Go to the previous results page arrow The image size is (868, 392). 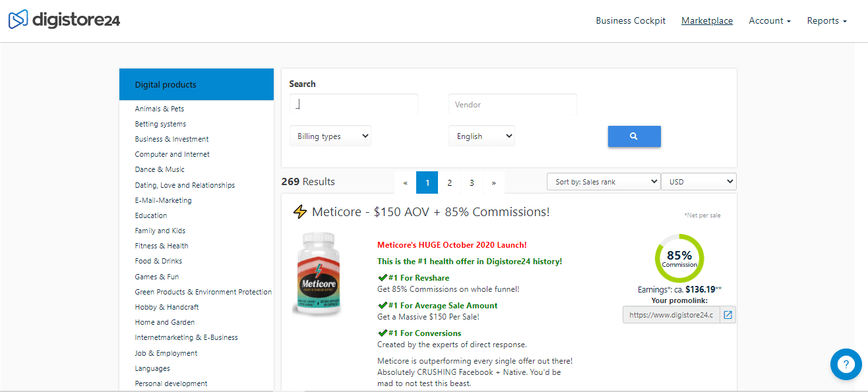pos(405,182)
